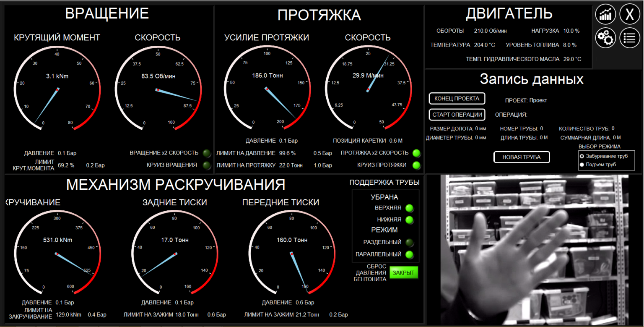Toggle ВРАЩЕНИЕ х2 СКОРОСТЬ indicator
This screenshot has width=644, height=327.
point(207,153)
